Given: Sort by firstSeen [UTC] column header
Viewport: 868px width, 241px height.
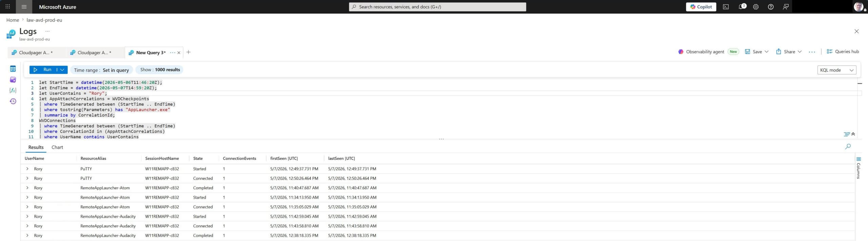Looking at the screenshot, I should click(x=284, y=158).
